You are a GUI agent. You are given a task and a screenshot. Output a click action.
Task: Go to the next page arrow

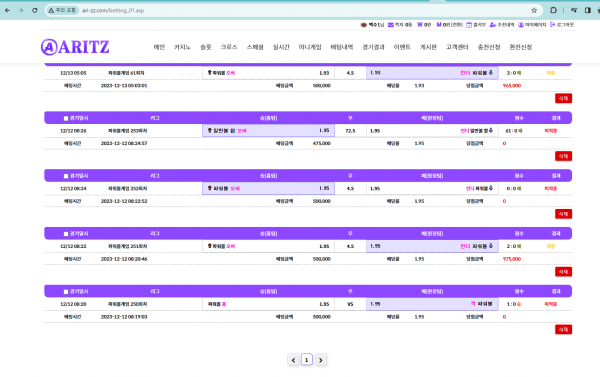321,360
